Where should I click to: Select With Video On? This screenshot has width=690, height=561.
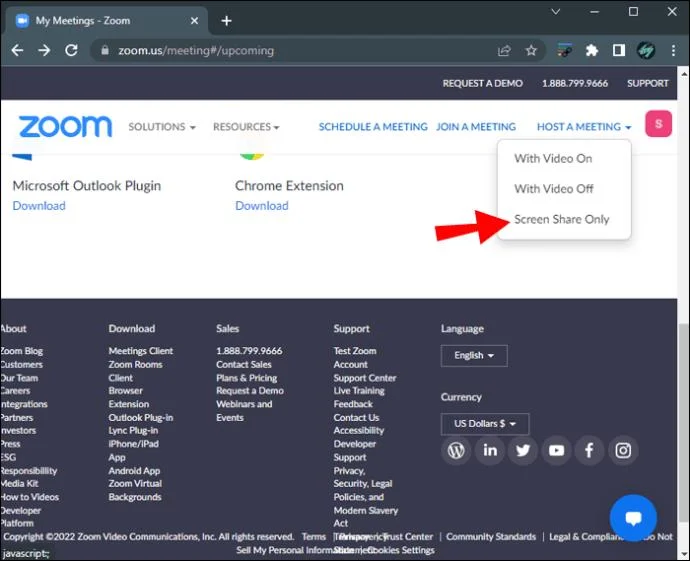click(553, 158)
